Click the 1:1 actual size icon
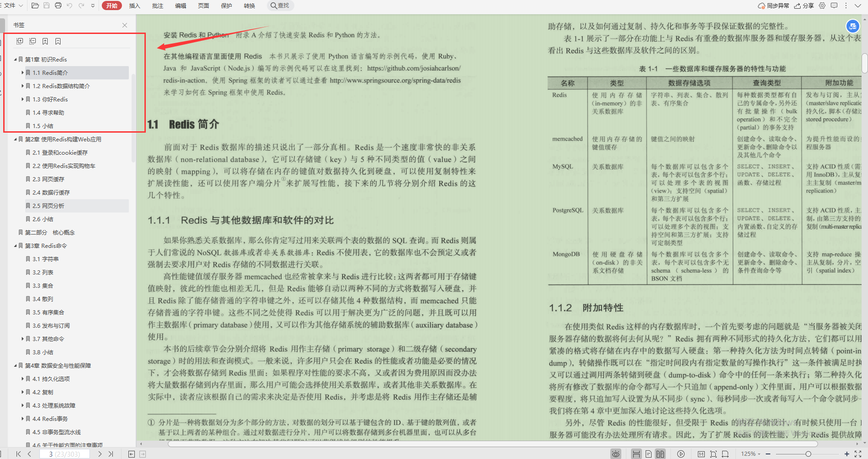 point(701,454)
